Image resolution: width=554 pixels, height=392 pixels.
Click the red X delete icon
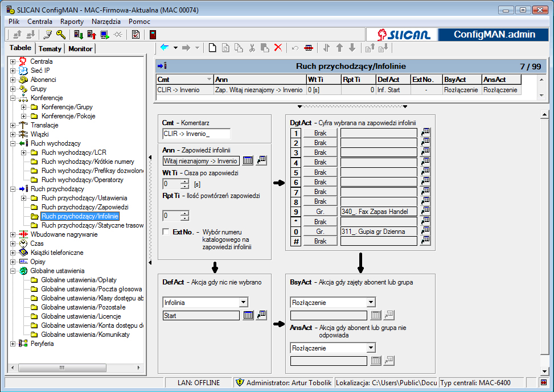click(278, 48)
